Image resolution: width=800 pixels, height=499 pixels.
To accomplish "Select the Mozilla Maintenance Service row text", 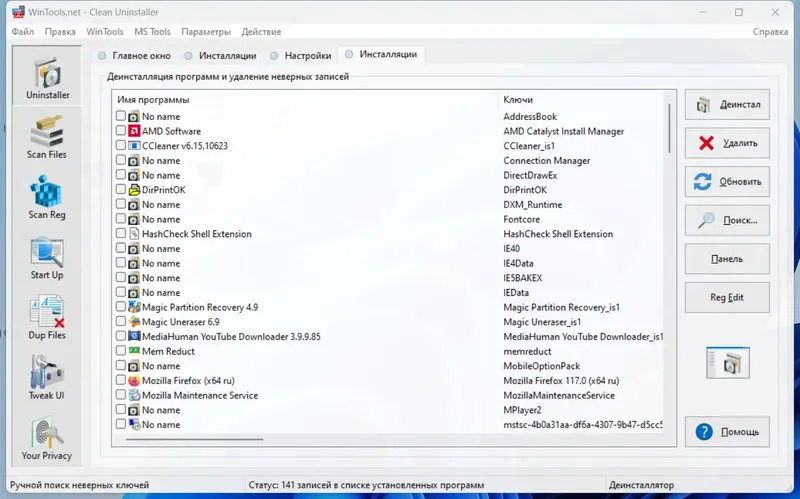I will (200, 395).
